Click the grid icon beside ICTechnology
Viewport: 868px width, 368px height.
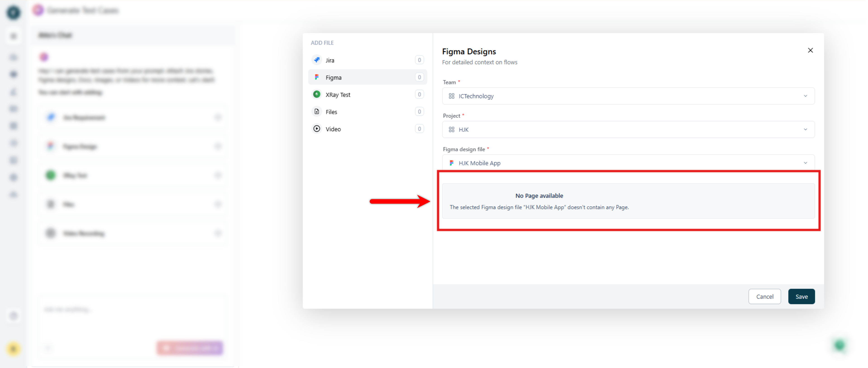[451, 96]
